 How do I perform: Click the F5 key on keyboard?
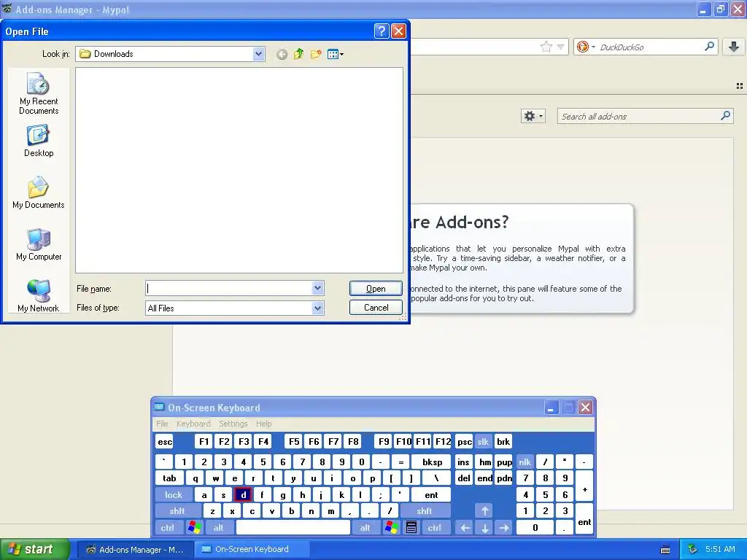tap(294, 441)
